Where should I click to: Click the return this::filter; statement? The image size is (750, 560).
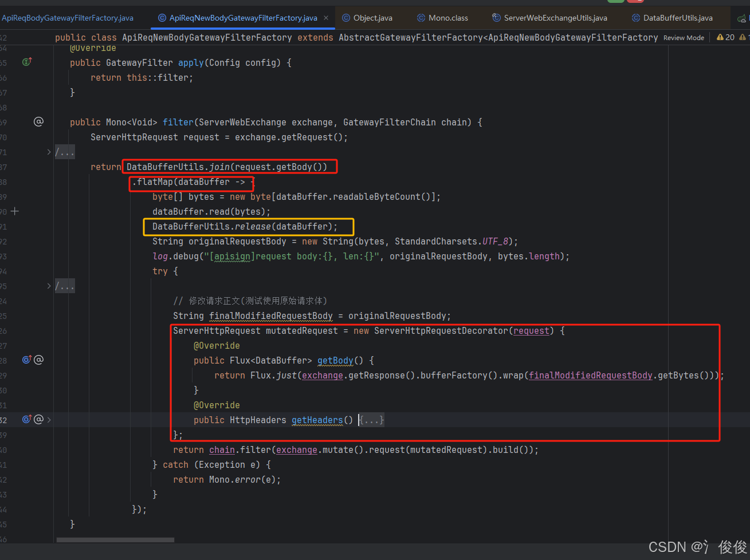[x=142, y=78]
